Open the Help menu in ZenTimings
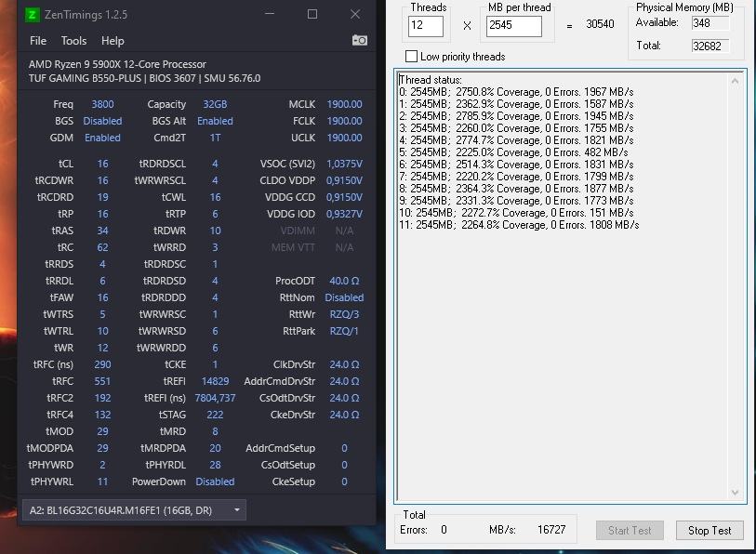Image resolution: width=756 pixels, height=554 pixels. coord(113,41)
